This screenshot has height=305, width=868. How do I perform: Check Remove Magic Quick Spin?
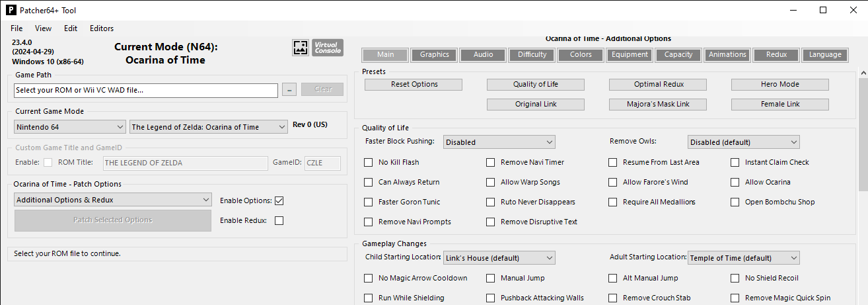[735, 298]
